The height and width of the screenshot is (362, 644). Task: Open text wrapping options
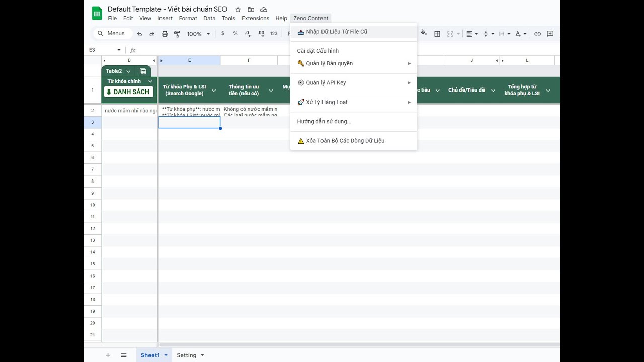point(504,34)
